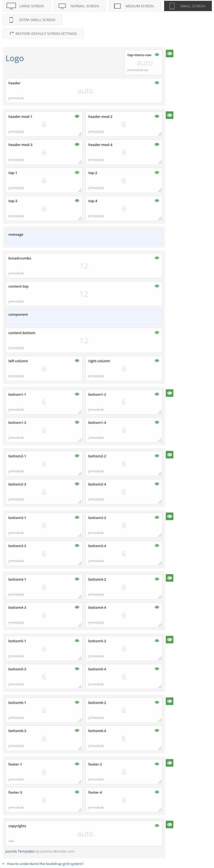The image size is (214, 868).
Task: Select the Medium Screen tablet icon
Action: point(118,6)
